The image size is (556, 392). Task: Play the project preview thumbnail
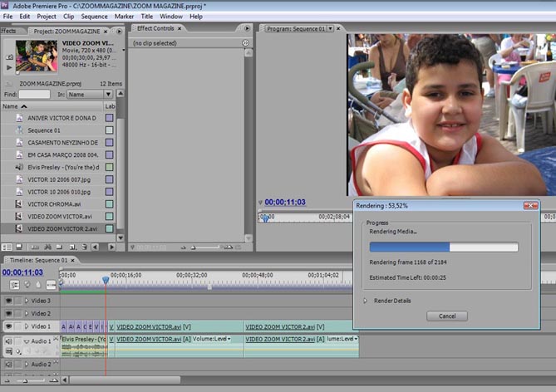click(x=8, y=68)
